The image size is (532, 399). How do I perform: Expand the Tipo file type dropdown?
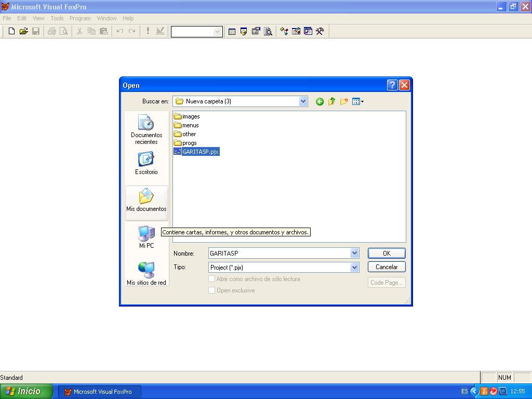354,268
